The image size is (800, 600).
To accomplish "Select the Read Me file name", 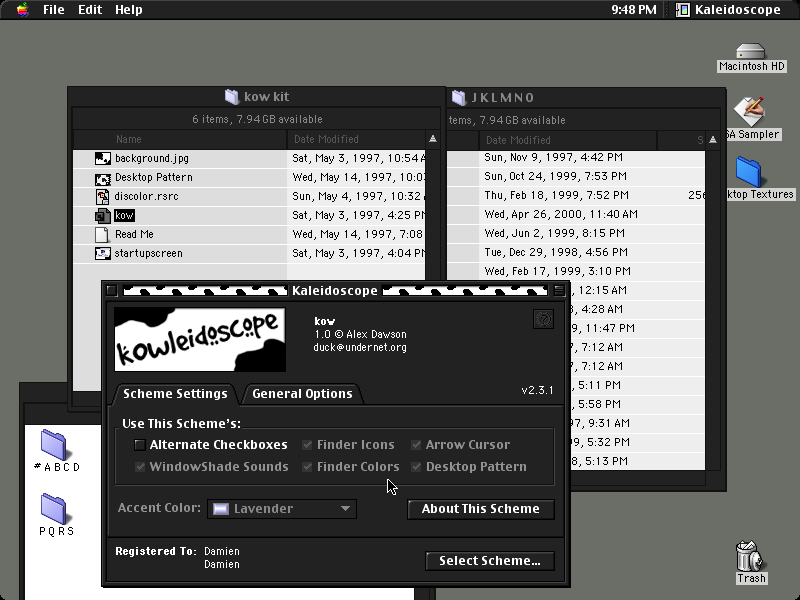I will 134,234.
